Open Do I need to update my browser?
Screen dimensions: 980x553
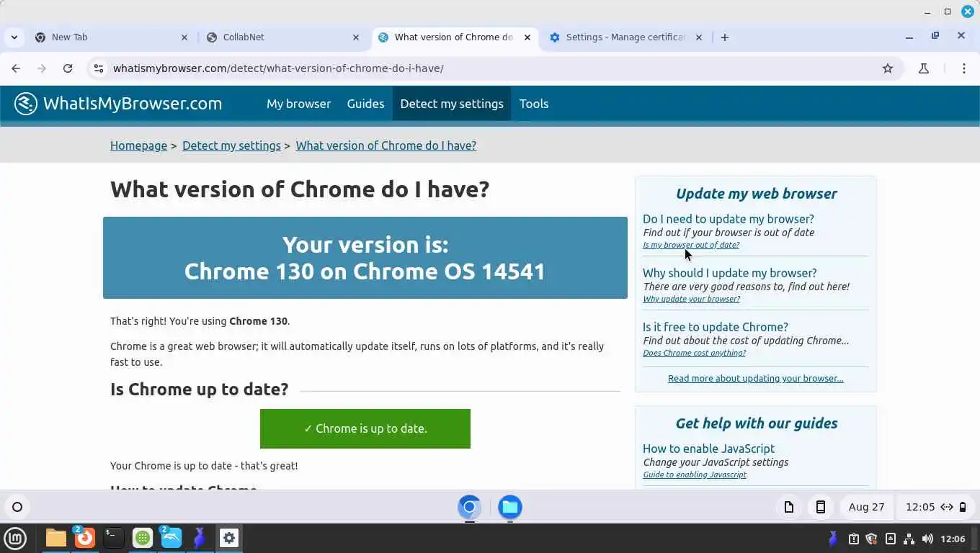point(729,219)
